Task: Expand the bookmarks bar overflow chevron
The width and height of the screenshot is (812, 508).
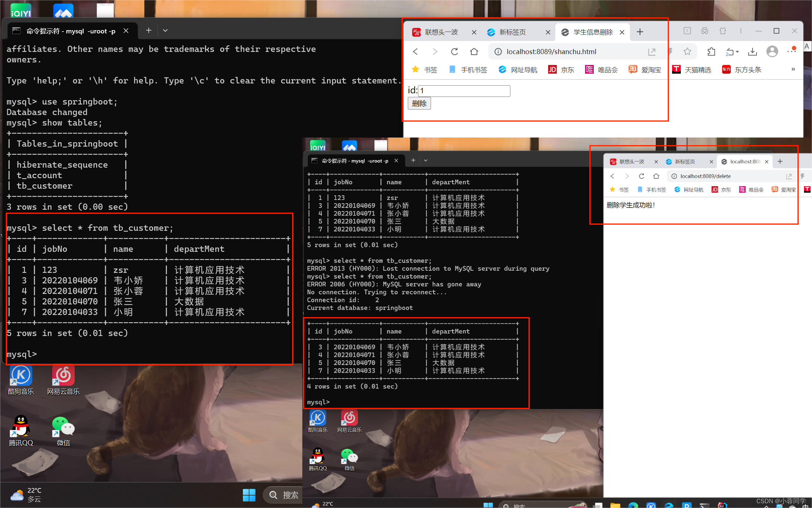Action: 793,69
